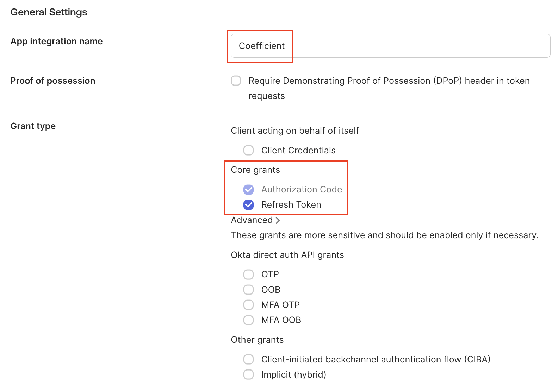Turn on the MFA OOB checkbox
Screen dimensions: 558x392
coord(249,320)
